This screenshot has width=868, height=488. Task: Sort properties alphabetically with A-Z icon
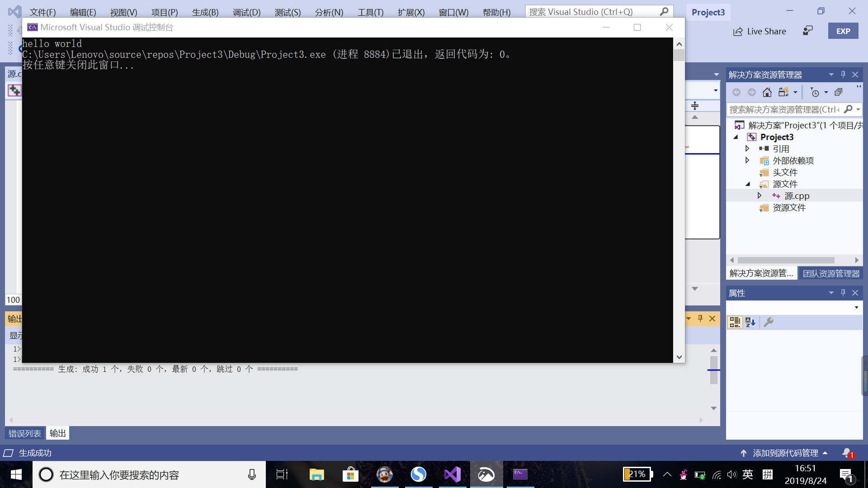pyautogui.click(x=750, y=322)
